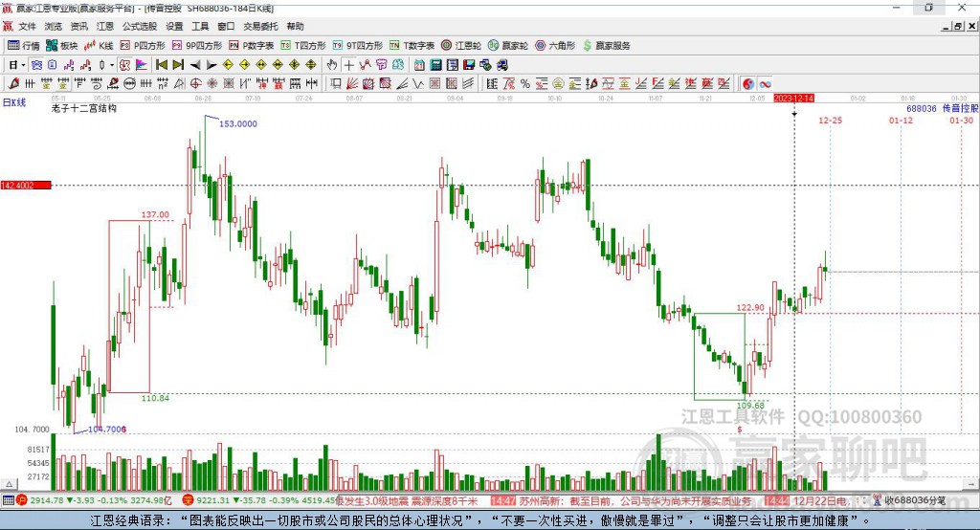Open the 浏览 menu
This screenshot has width=980, height=530.
click(x=54, y=26)
